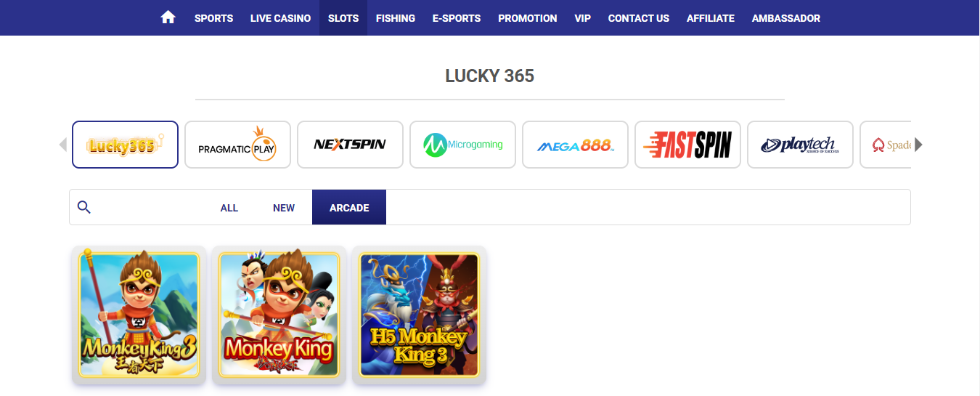Screen dimensions: 980x396
Task: Pick the Microgaming provider logo
Action: [x=462, y=145]
